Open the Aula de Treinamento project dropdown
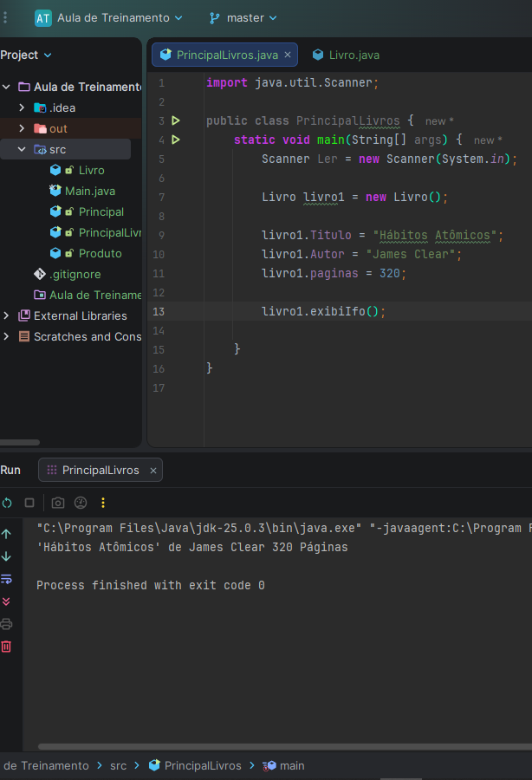This screenshot has width=532, height=780. [x=120, y=18]
